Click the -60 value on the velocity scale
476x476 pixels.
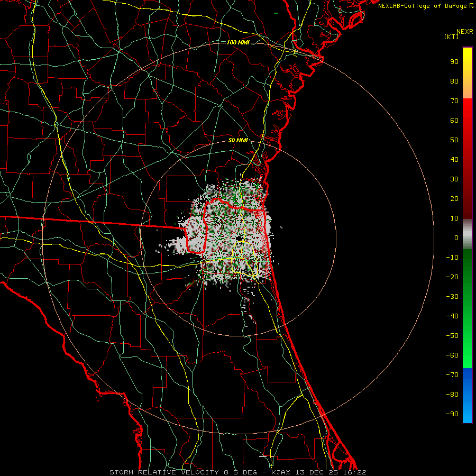click(x=452, y=355)
